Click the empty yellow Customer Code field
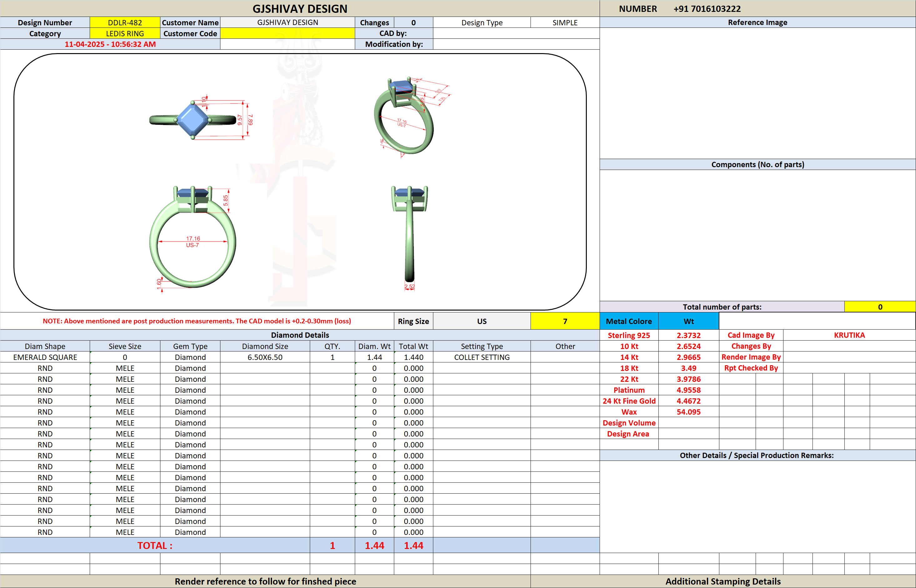Image resolution: width=916 pixels, height=588 pixels. (x=288, y=34)
